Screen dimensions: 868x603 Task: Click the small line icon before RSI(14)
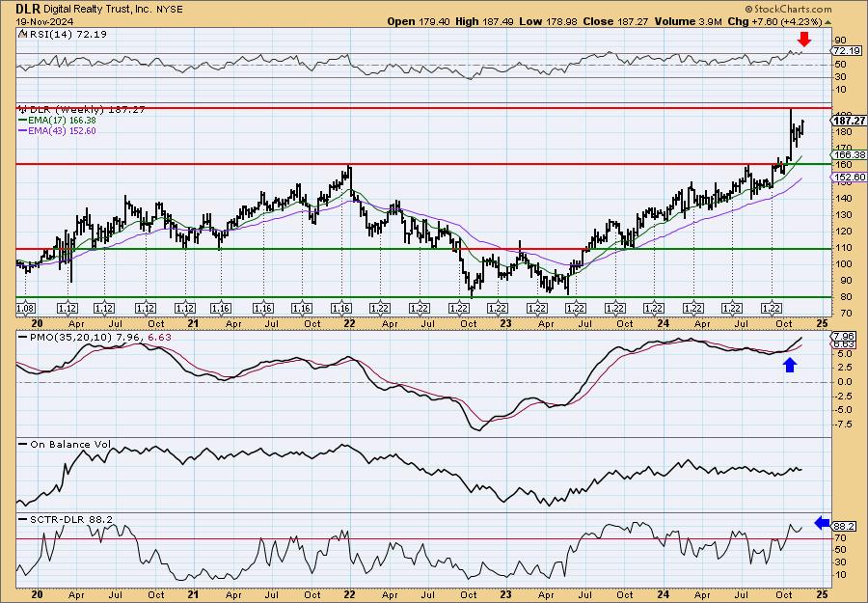[22, 34]
